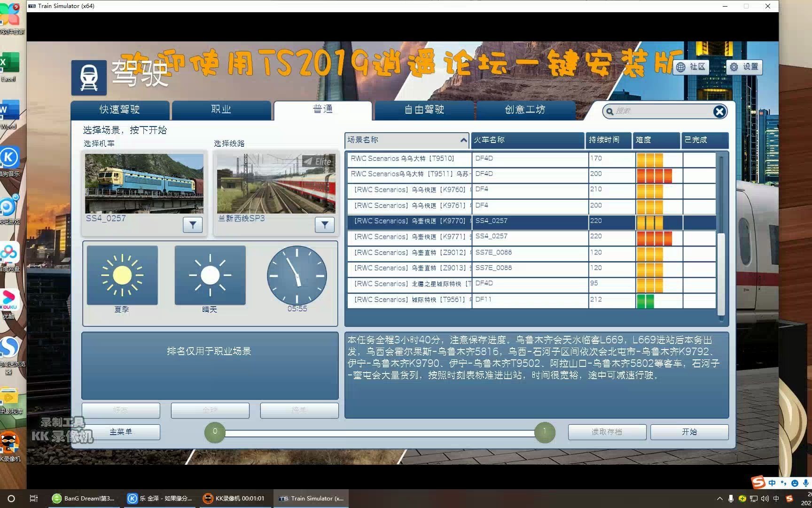
Task: Click the 开始 start button
Action: tap(689, 432)
